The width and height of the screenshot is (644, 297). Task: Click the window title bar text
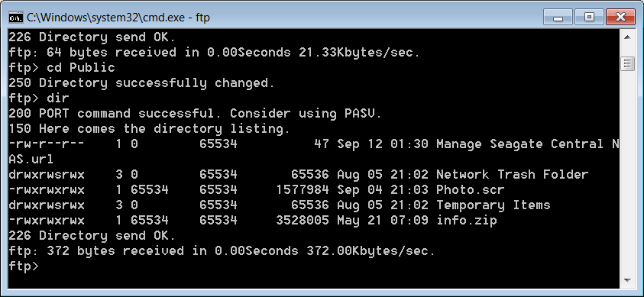[x=118, y=18]
